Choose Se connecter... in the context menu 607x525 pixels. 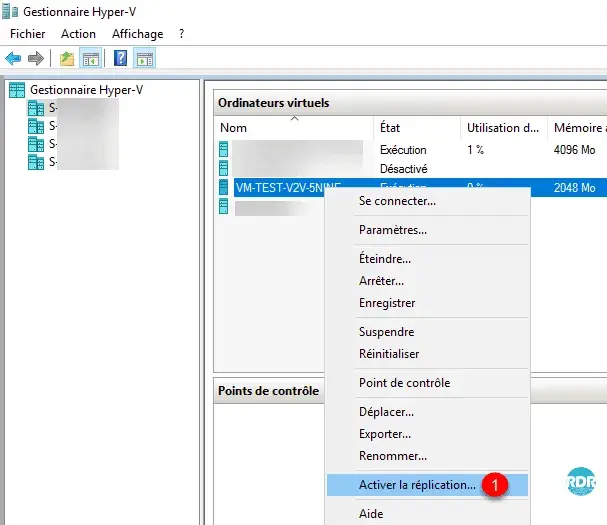coord(397,201)
